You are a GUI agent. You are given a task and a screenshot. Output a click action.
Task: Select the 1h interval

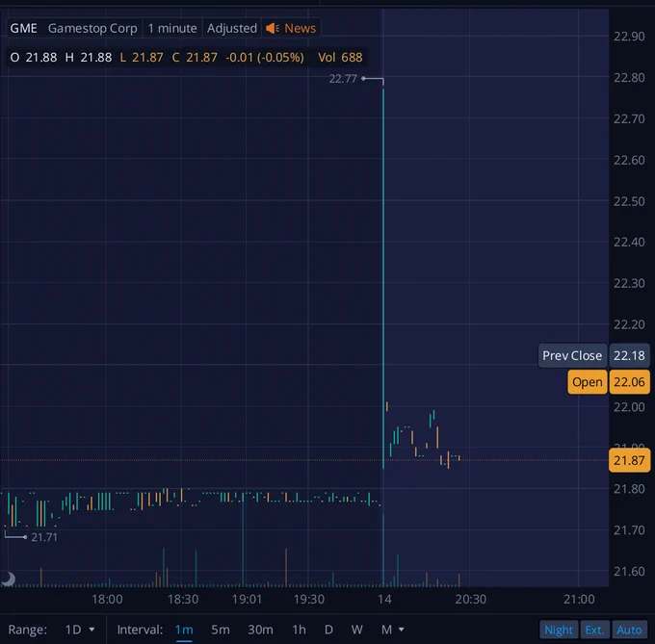299,629
